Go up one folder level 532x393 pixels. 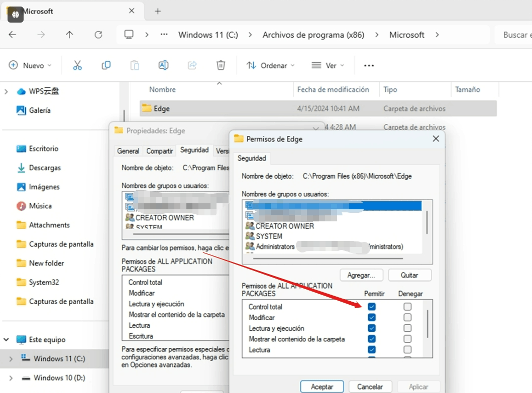tap(69, 35)
